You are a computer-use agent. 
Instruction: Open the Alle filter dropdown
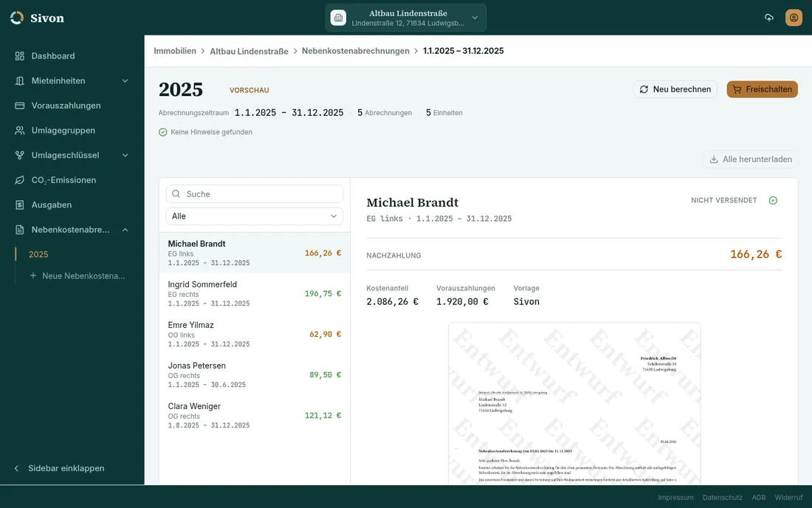coord(254,216)
